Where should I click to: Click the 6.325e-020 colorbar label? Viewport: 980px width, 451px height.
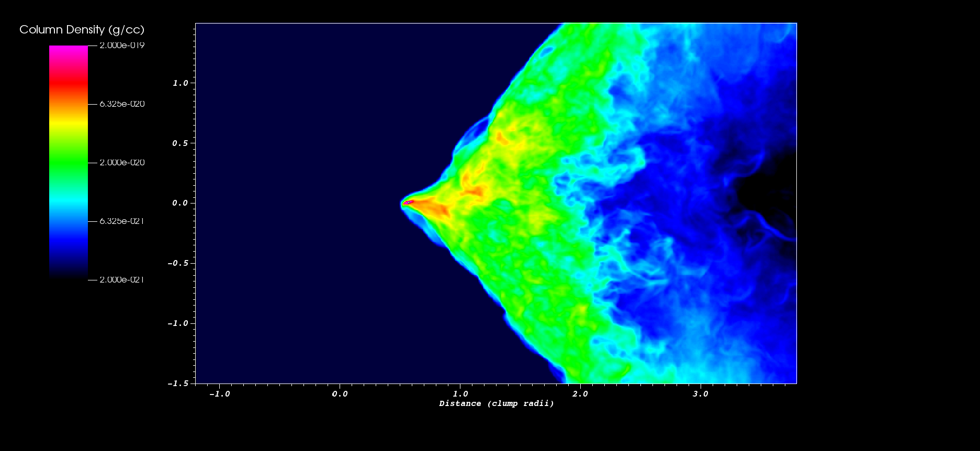click(122, 104)
